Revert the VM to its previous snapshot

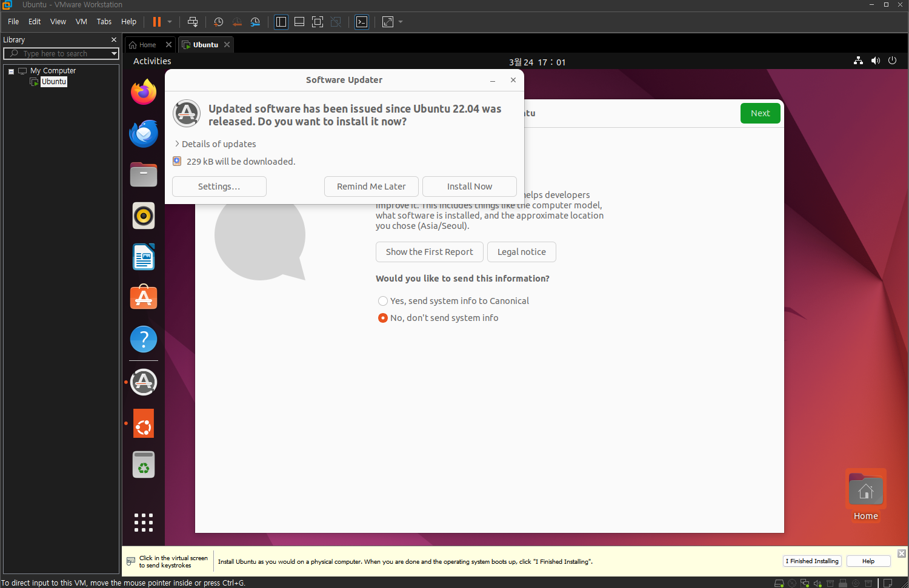pyautogui.click(x=237, y=22)
